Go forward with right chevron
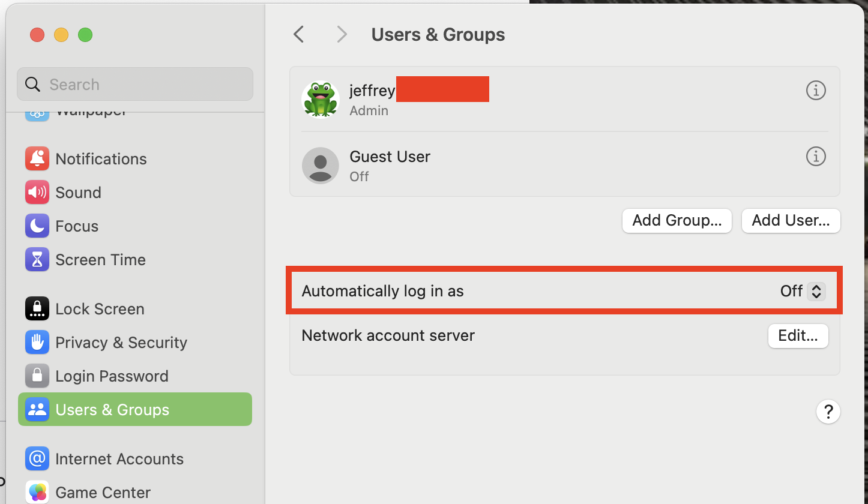 point(342,34)
